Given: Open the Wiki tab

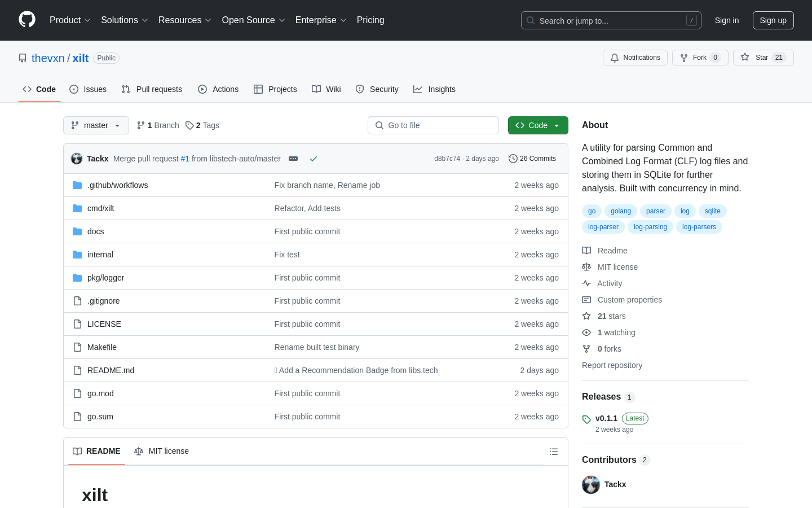Looking at the screenshot, I should pos(326,89).
